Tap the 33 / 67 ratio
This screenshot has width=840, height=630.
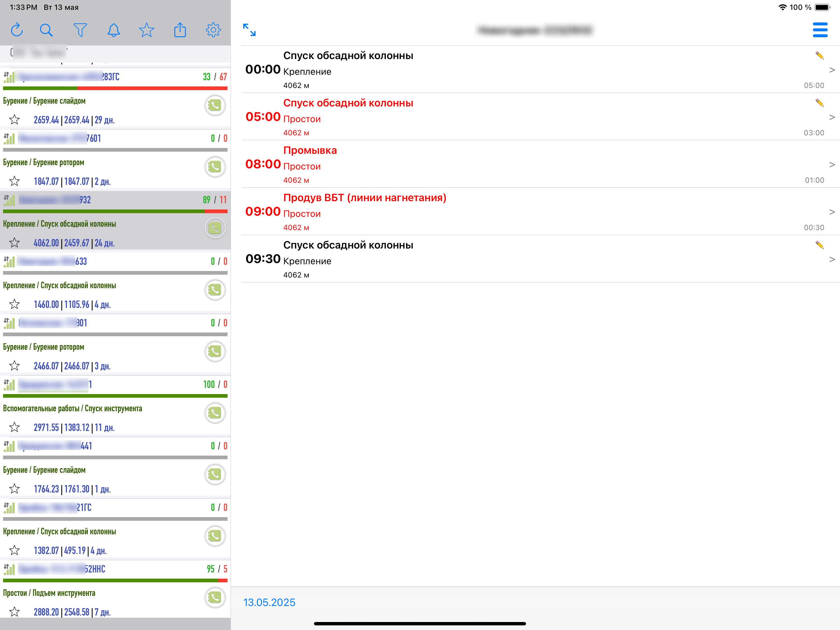point(215,77)
